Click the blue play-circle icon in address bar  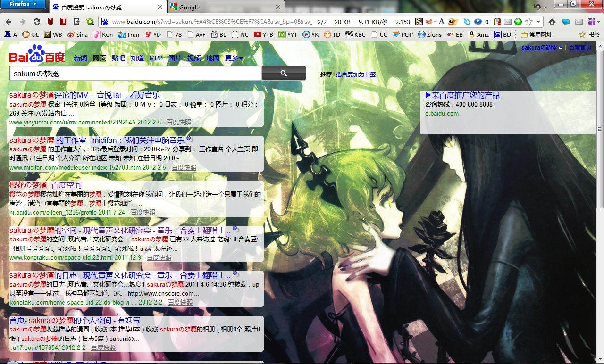(x=478, y=22)
